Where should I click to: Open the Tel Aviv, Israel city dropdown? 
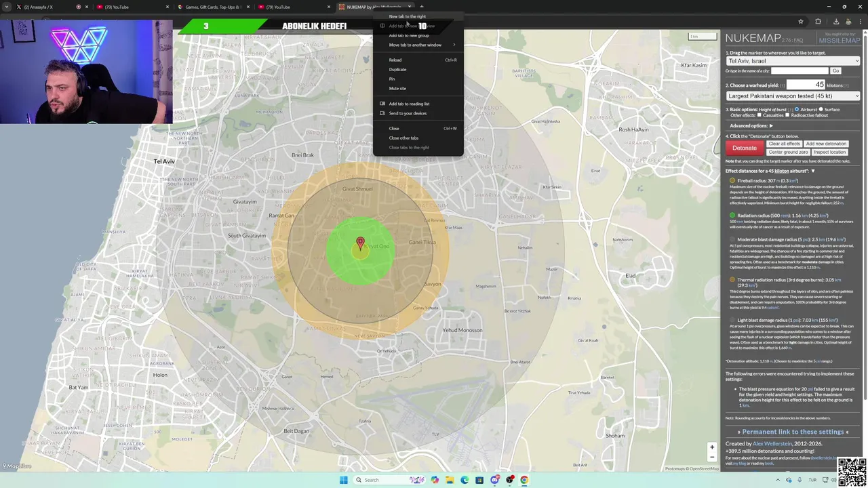coord(793,61)
